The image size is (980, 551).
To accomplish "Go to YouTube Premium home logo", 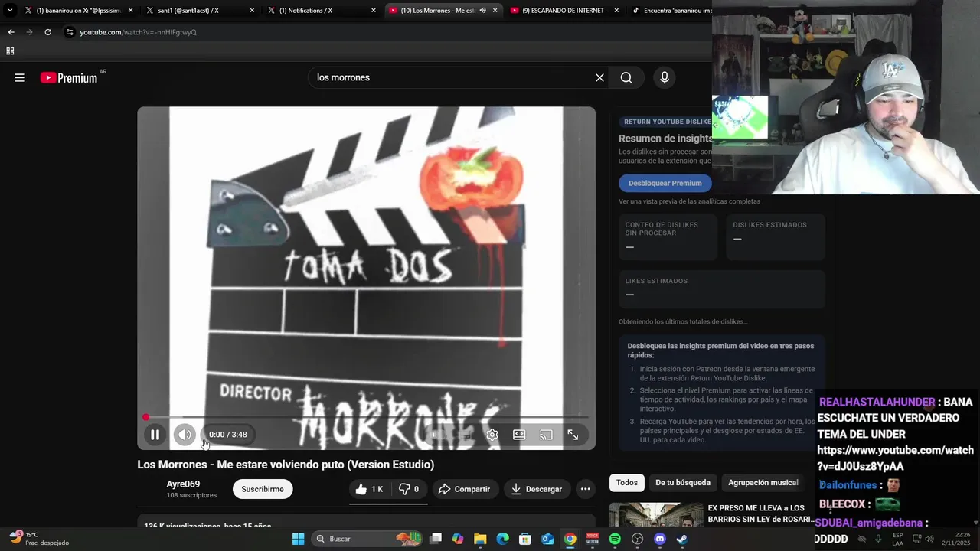I will tap(69, 77).
